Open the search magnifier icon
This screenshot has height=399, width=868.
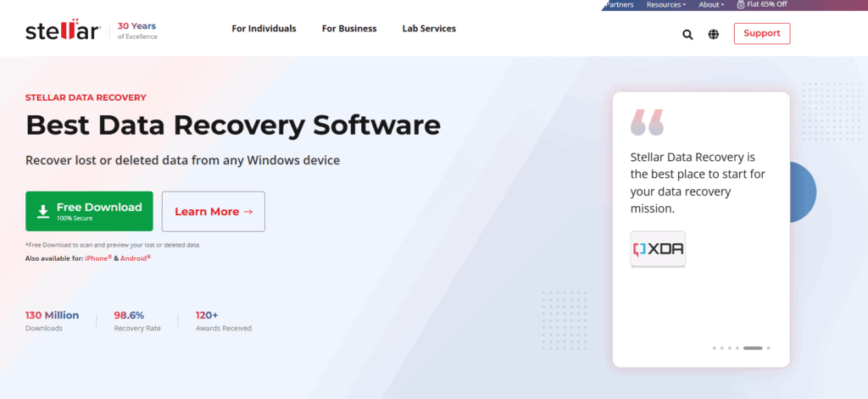[687, 35]
